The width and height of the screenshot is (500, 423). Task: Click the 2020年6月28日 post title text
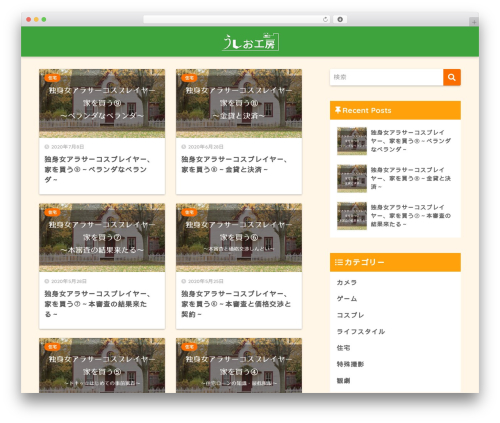click(234, 164)
